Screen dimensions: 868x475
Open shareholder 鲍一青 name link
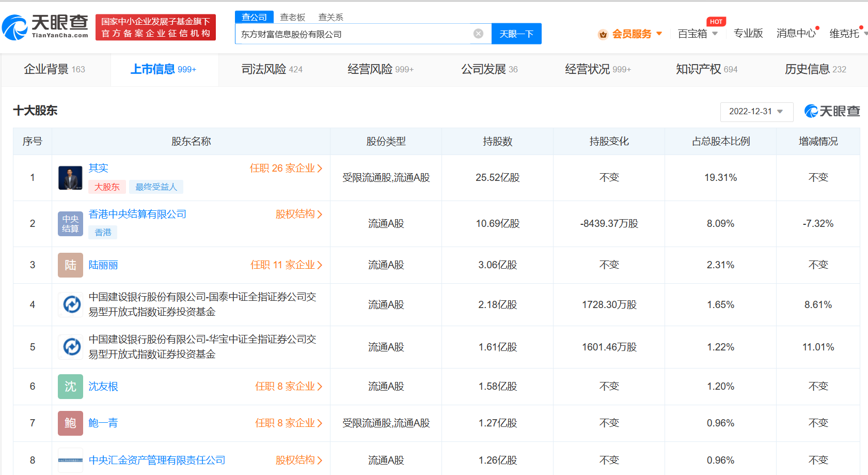click(x=103, y=423)
